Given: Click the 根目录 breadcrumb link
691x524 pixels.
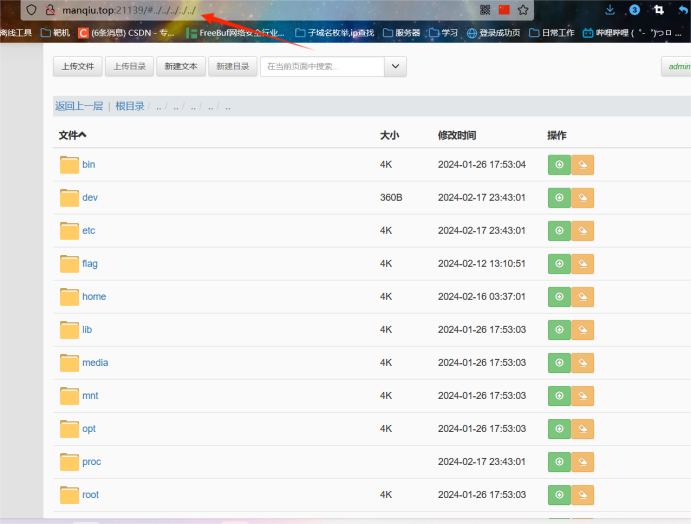Looking at the screenshot, I should point(130,106).
